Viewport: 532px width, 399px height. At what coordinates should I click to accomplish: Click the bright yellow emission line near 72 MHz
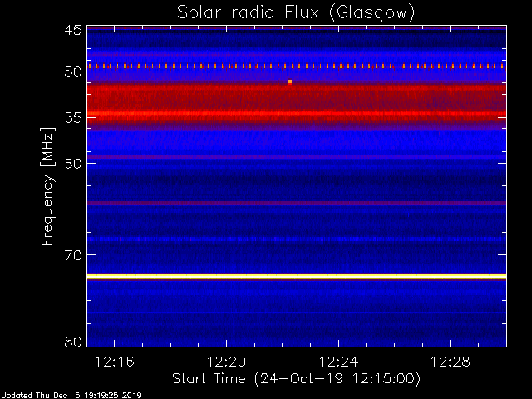[x=297, y=277]
